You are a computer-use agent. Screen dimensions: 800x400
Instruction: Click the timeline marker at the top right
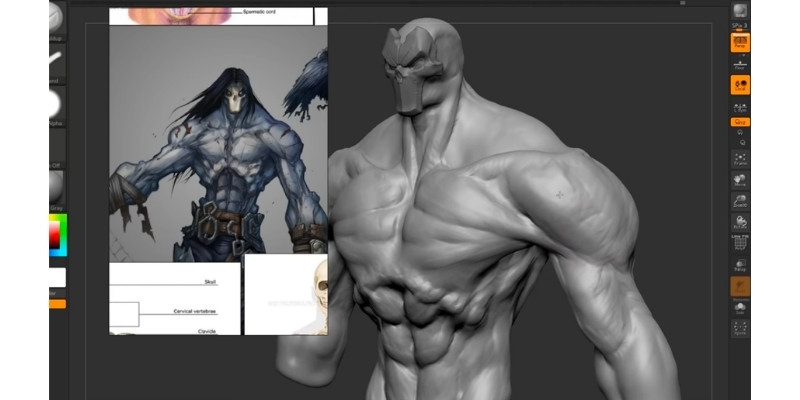(683, 3)
